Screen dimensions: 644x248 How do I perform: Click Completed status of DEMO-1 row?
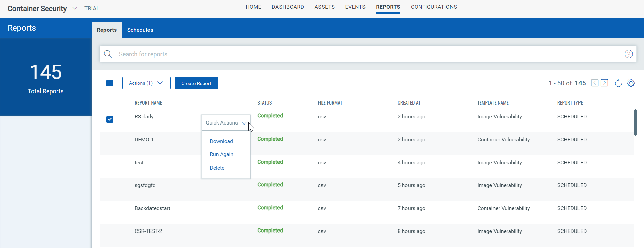[270, 139]
